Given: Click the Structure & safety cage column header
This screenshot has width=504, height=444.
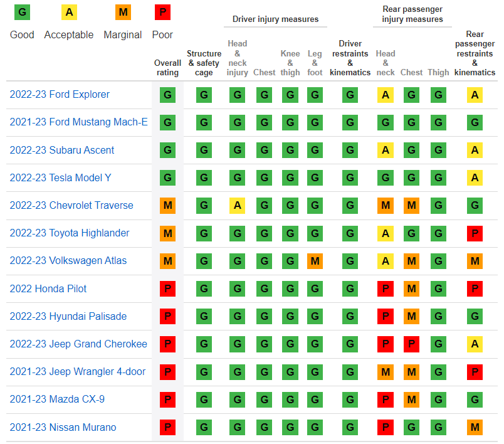Looking at the screenshot, I should (204, 63).
